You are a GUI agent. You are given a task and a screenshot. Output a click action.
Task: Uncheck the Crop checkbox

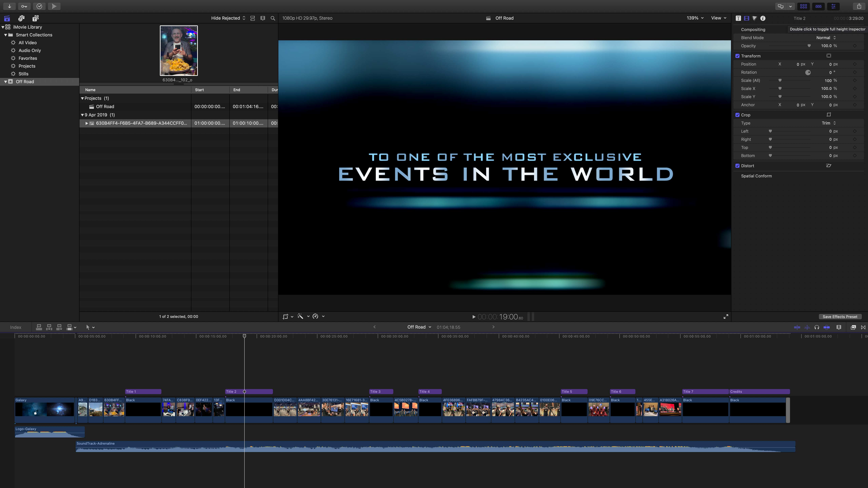click(737, 115)
